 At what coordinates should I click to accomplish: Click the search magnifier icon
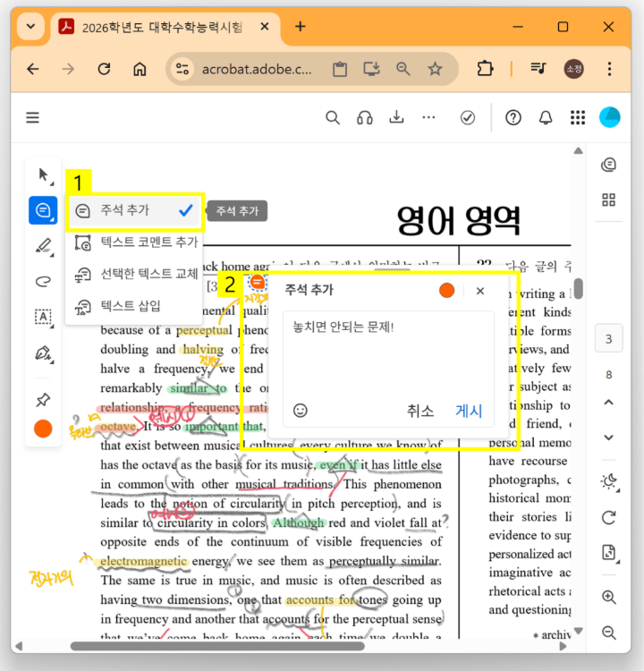(333, 117)
